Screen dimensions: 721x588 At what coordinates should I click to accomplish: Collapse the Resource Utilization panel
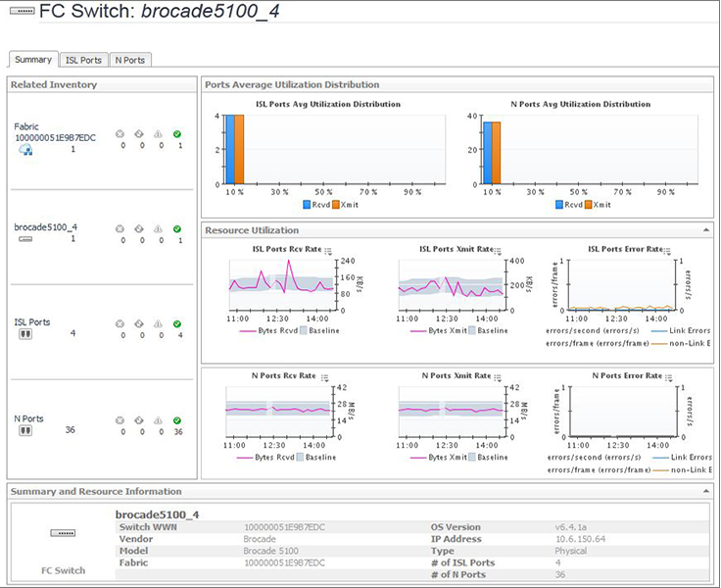click(x=706, y=229)
